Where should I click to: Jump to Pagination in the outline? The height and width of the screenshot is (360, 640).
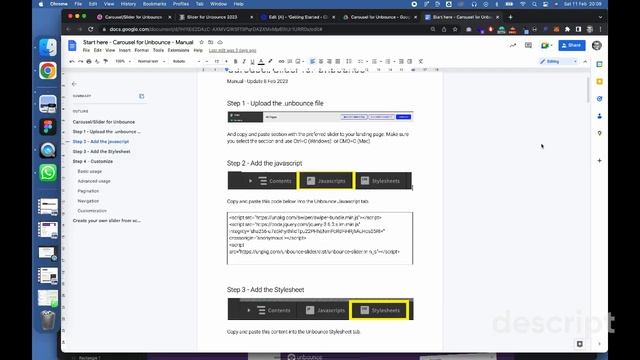tap(88, 191)
